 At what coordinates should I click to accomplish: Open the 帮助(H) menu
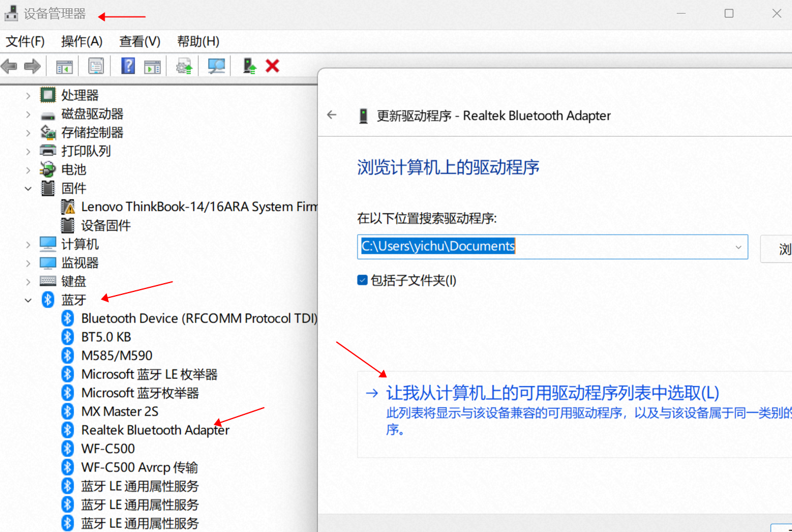coord(198,41)
